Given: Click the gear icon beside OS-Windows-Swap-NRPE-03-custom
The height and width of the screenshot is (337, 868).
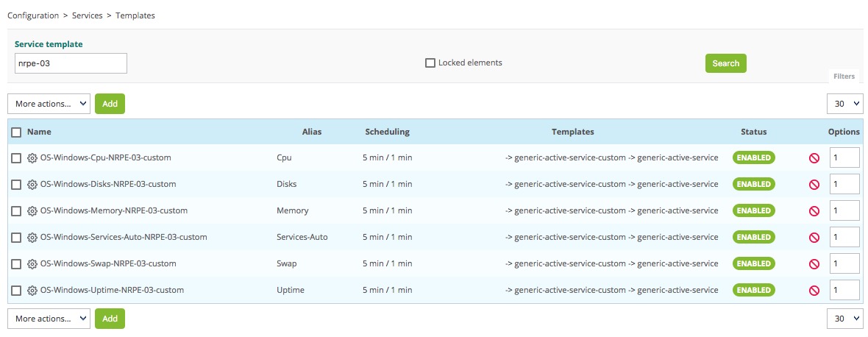Looking at the screenshot, I should tap(32, 263).
